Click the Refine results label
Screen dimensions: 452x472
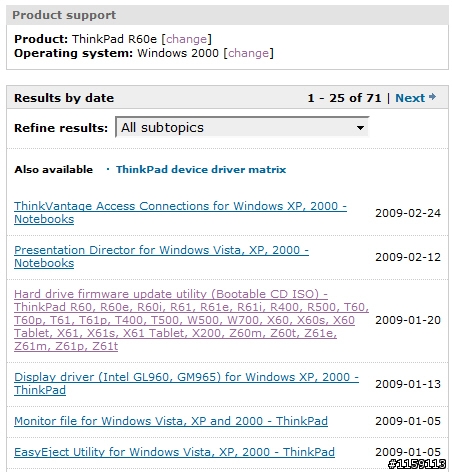click(61, 128)
